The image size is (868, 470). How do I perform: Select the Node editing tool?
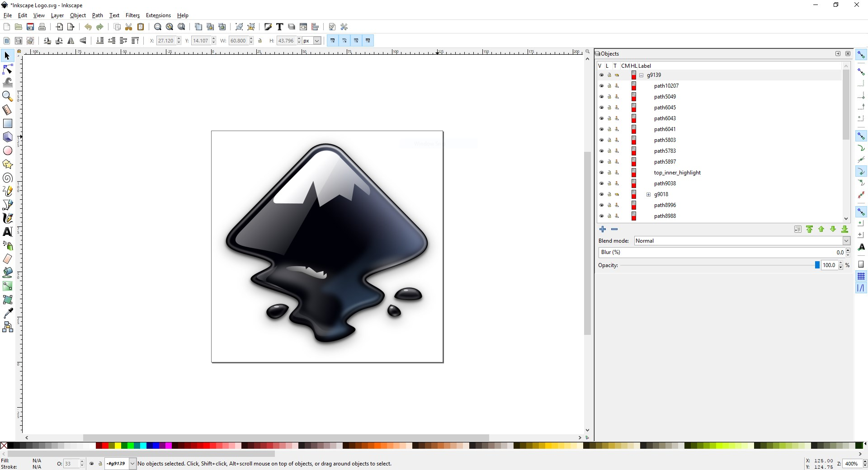pyautogui.click(x=8, y=69)
